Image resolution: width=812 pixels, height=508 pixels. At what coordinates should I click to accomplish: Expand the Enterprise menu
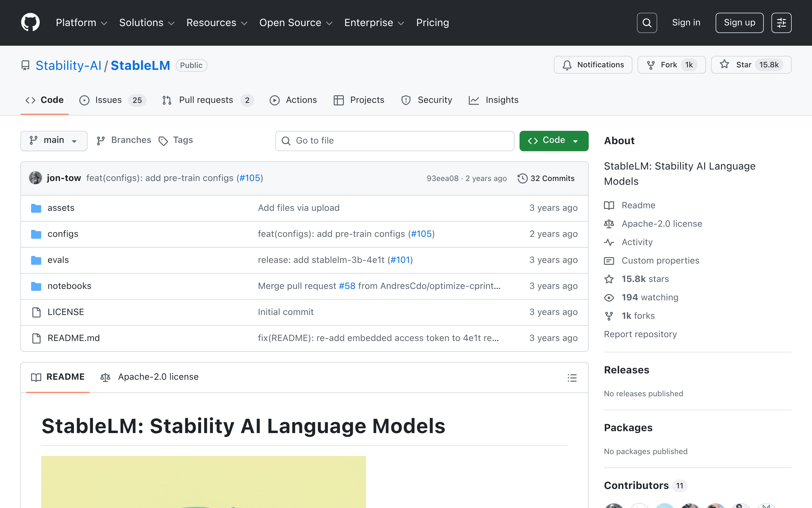click(375, 23)
